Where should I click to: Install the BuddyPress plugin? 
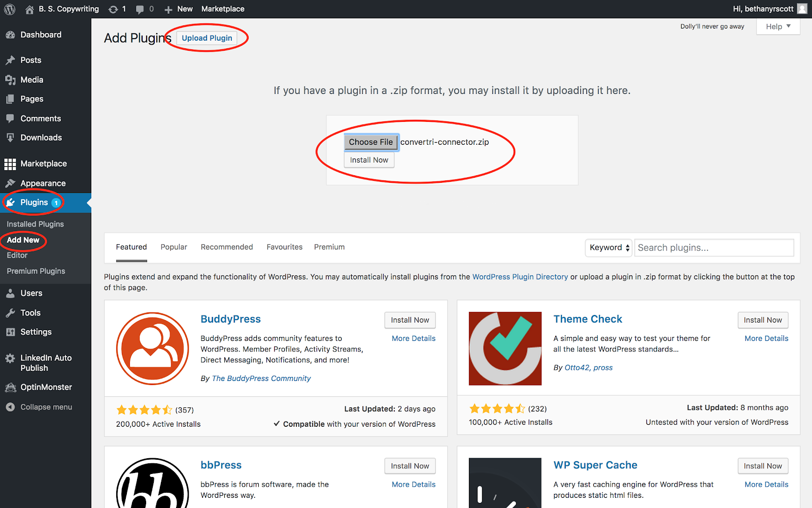coord(410,320)
